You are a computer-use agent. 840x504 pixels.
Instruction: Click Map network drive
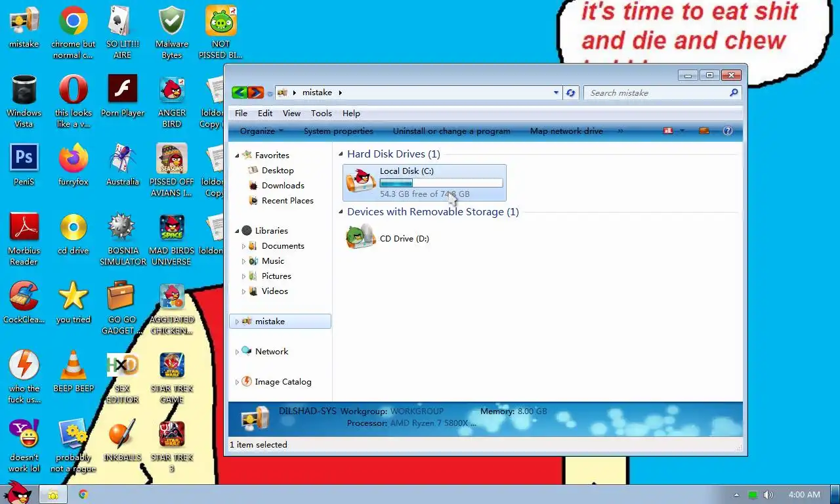[x=566, y=131]
